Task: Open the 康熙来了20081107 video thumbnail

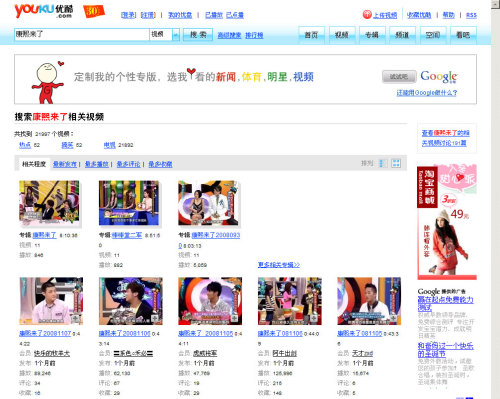Action: pos(51,301)
